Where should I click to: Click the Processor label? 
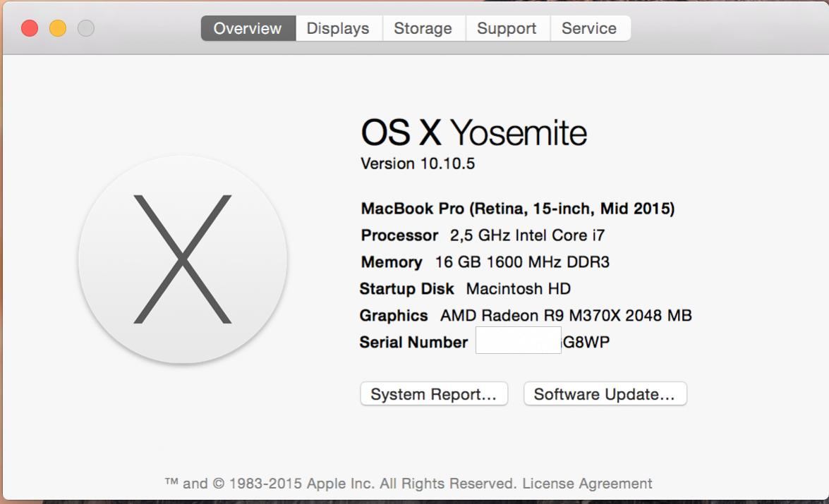click(x=400, y=235)
